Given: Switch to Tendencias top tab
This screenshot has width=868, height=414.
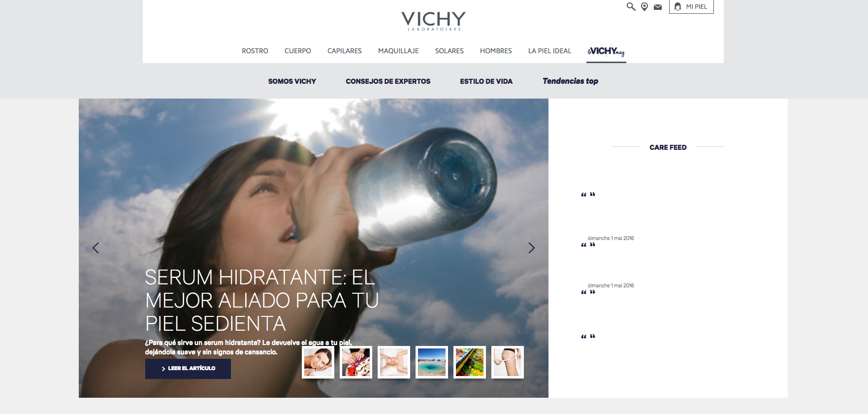Looking at the screenshot, I should (x=570, y=81).
